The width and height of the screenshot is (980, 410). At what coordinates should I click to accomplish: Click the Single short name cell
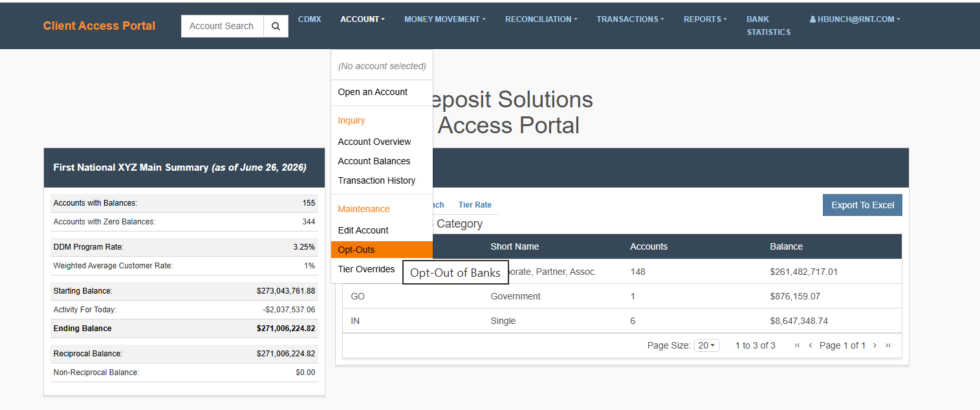[x=503, y=321]
